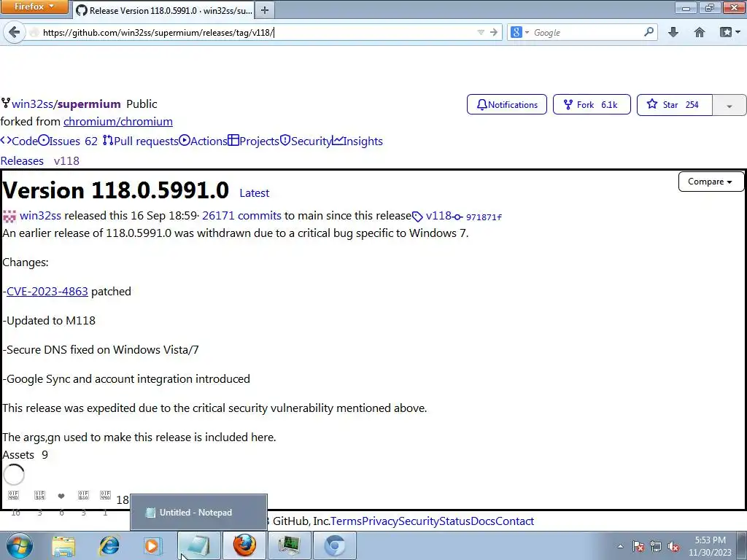Click the Notifications bell button
Image resolution: width=747 pixels, height=560 pixels.
(x=507, y=104)
